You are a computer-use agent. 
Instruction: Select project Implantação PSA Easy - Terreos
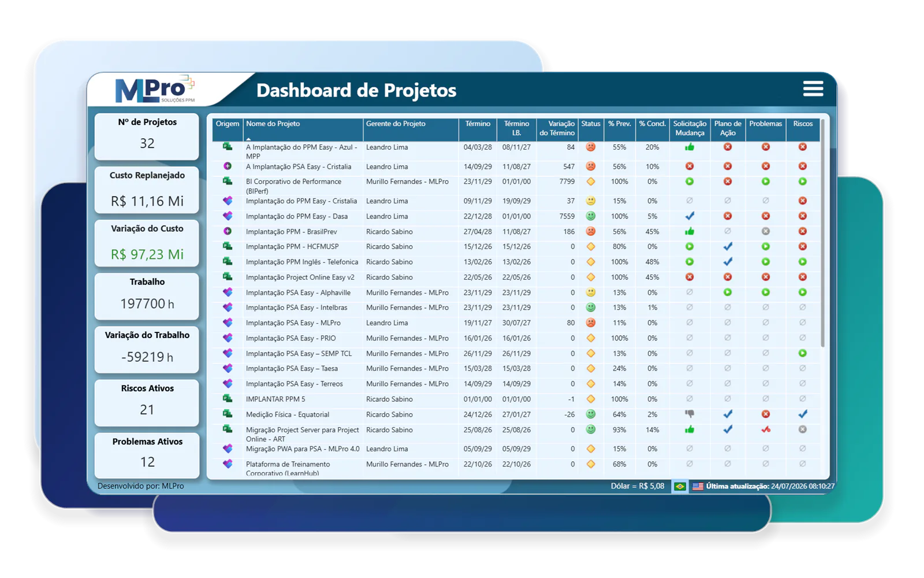click(294, 384)
